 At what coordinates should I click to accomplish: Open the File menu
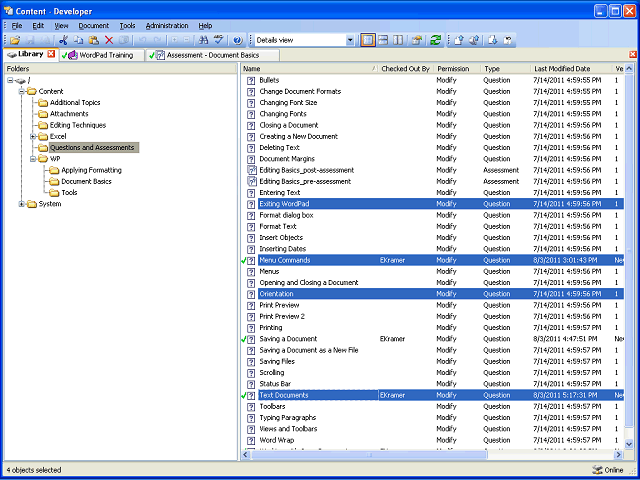[x=17, y=26]
